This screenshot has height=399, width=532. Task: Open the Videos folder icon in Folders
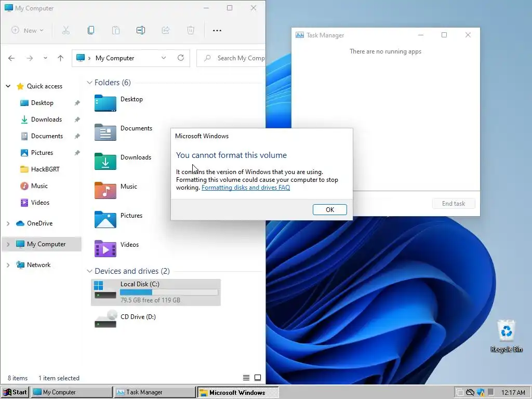pyautogui.click(x=105, y=248)
